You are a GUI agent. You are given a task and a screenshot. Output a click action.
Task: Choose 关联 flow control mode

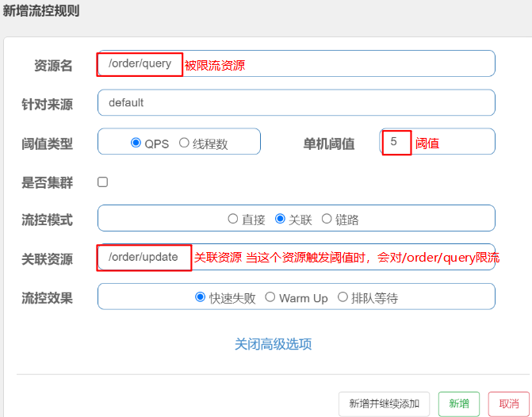point(280,219)
